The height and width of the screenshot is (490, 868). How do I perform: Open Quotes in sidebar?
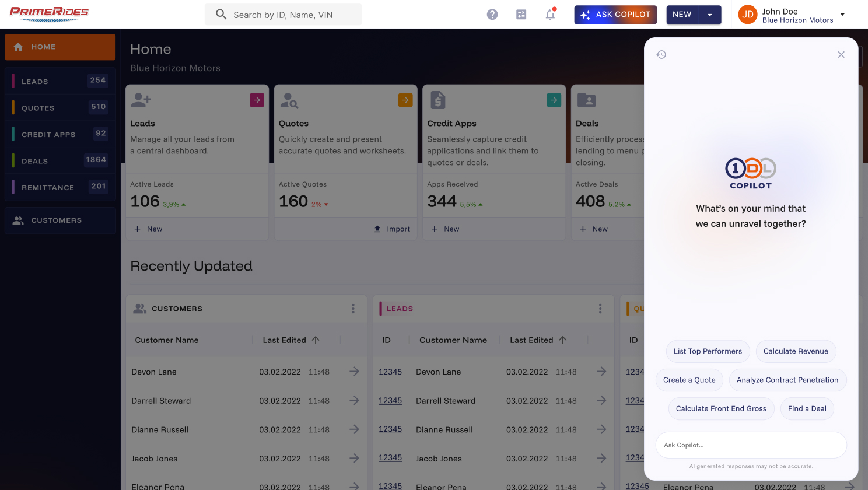[x=60, y=108]
